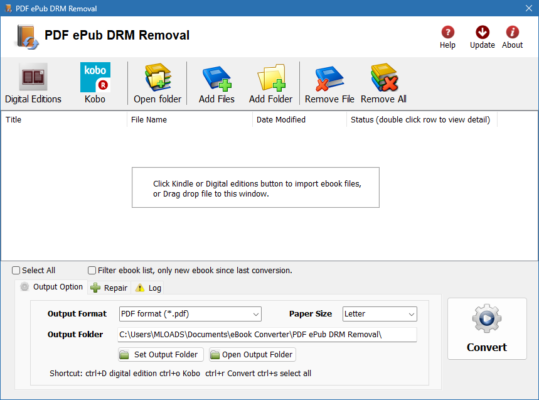Toggle the Select All checkbox
The image size is (539, 400).
16,270
